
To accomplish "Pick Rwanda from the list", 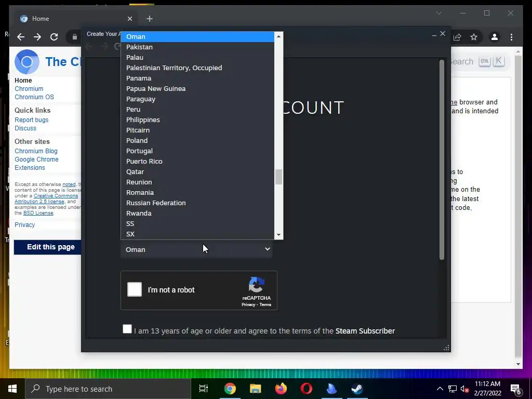I will (x=197, y=214).
